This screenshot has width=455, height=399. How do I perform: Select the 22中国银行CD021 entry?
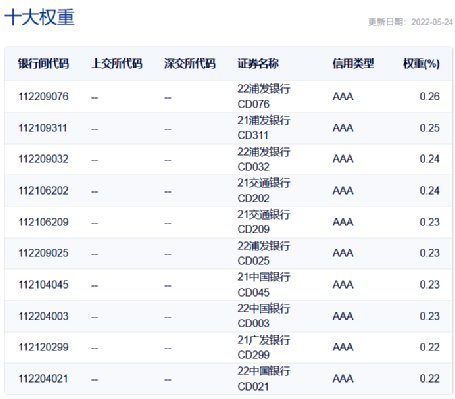pos(264,379)
